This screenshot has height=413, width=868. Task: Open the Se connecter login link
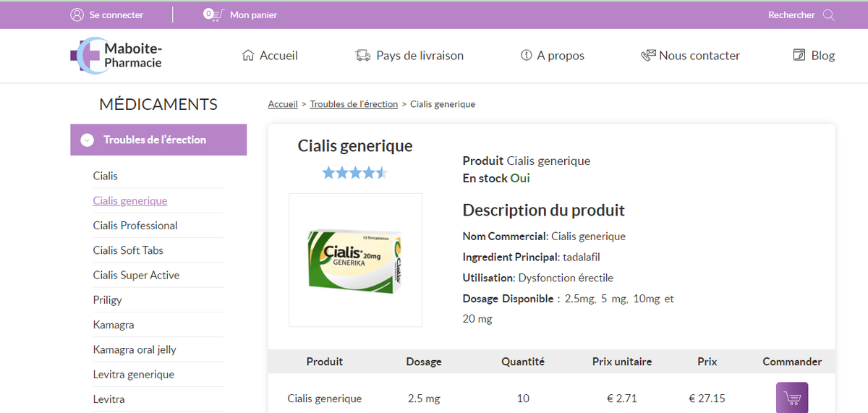click(116, 14)
